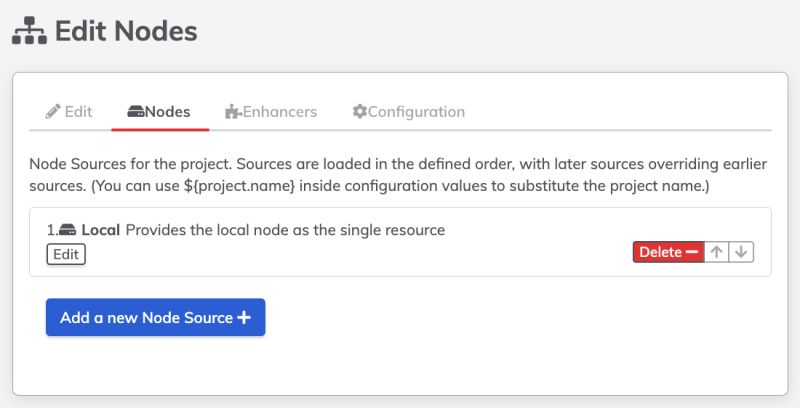Image resolution: width=800 pixels, height=408 pixels.
Task: Click the Edit Nodes page heading
Action: 126,32
